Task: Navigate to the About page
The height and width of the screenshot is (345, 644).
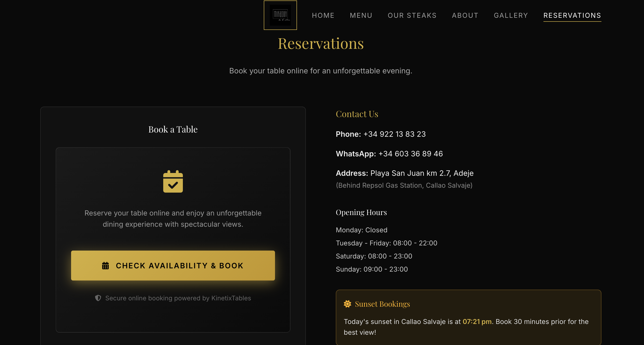Action: 465,15
